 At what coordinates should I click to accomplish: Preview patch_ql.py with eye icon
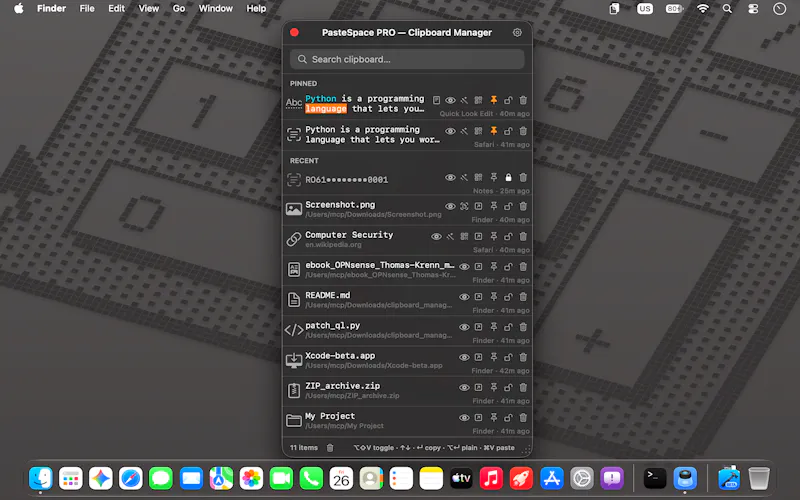464,327
